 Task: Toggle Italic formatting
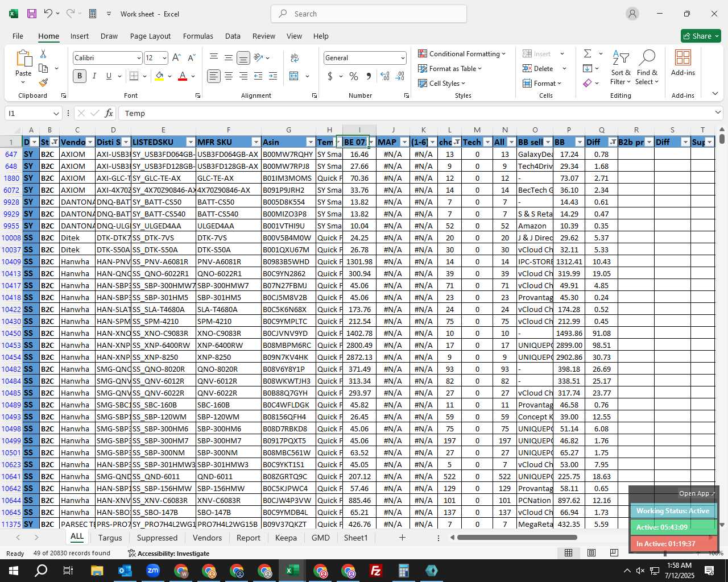coord(94,76)
